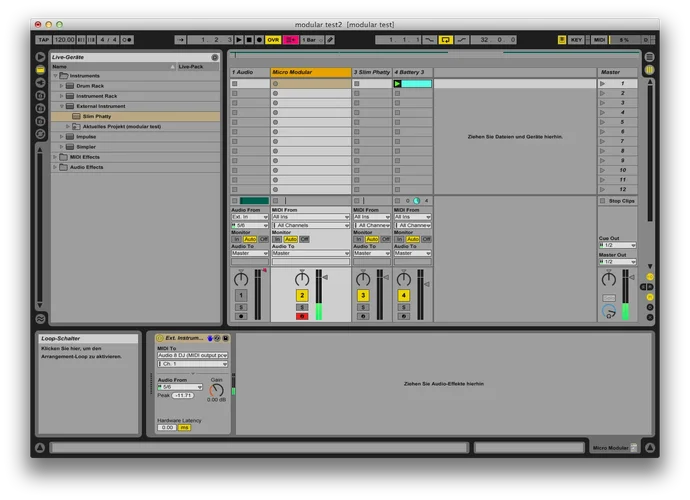
Task: Toggle the Draw Mode pencil icon
Action: [x=330, y=40]
